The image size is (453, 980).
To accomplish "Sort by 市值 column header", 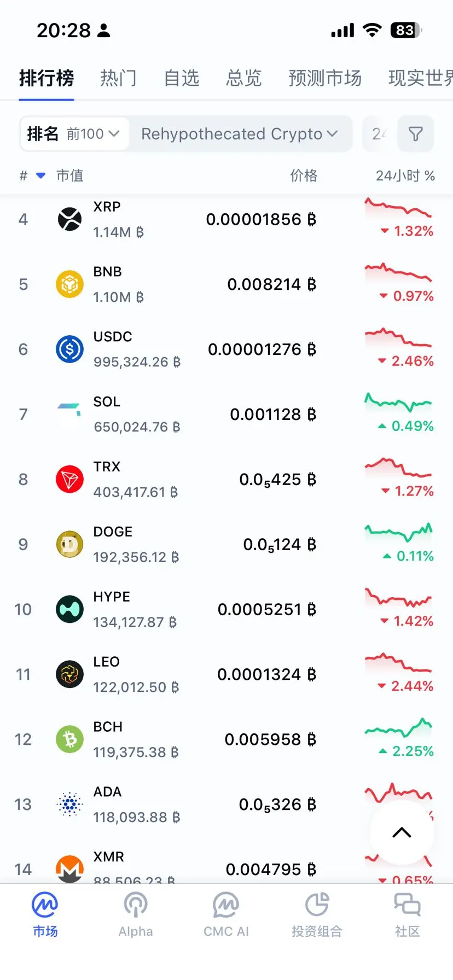I will 69,176.
